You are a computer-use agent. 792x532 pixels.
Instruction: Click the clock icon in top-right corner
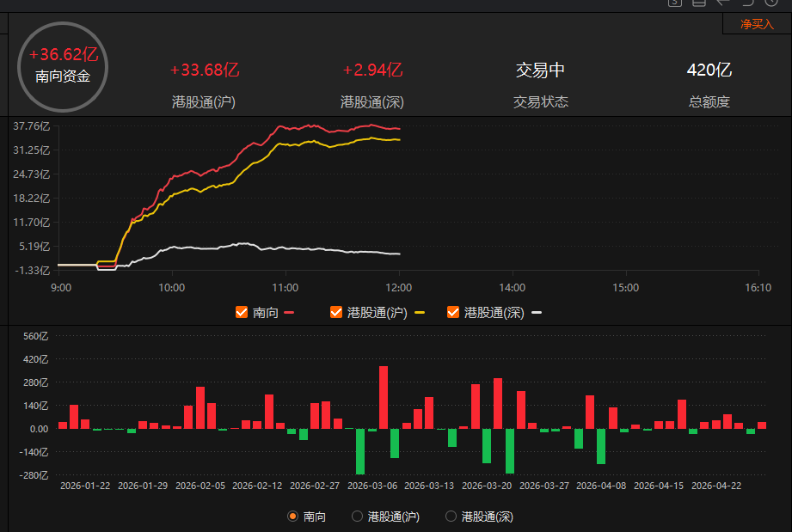coord(771,3)
